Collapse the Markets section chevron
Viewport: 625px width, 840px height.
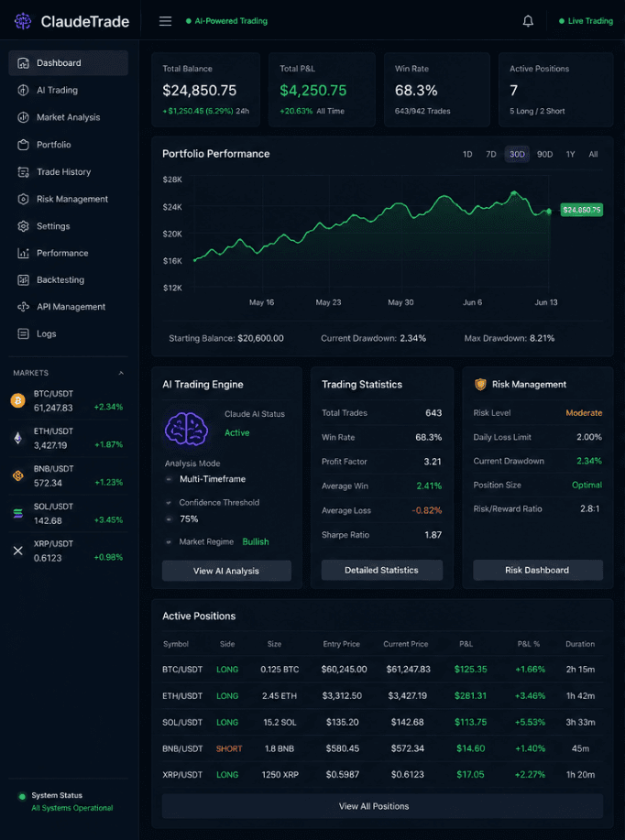pyautogui.click(x=121, y=373)
